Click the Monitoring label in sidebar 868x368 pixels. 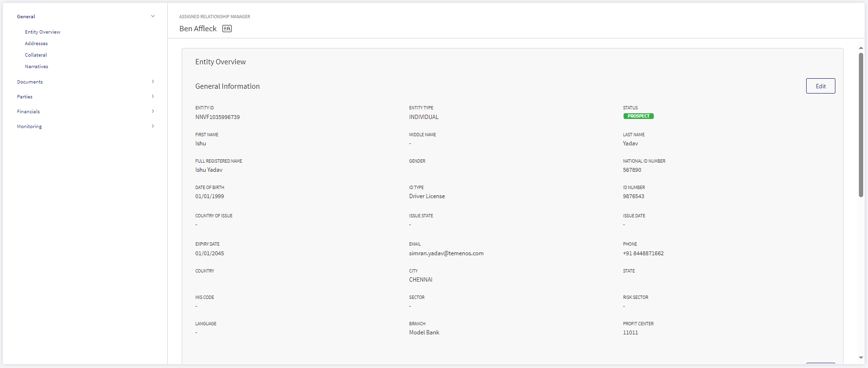pos(29,127)
